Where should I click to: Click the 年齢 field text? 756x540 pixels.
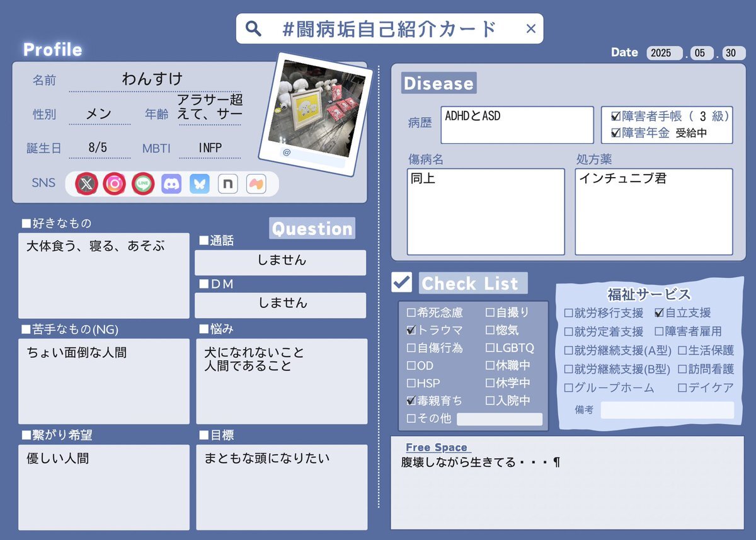click(210, 107)
